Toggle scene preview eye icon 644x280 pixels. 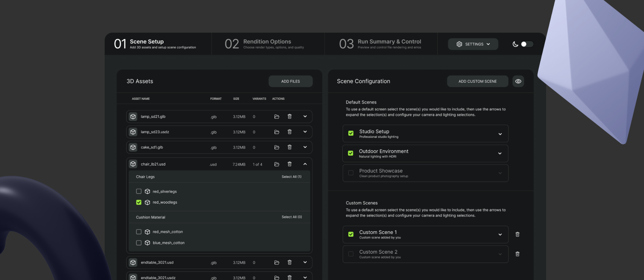click(x=518, y=81)
